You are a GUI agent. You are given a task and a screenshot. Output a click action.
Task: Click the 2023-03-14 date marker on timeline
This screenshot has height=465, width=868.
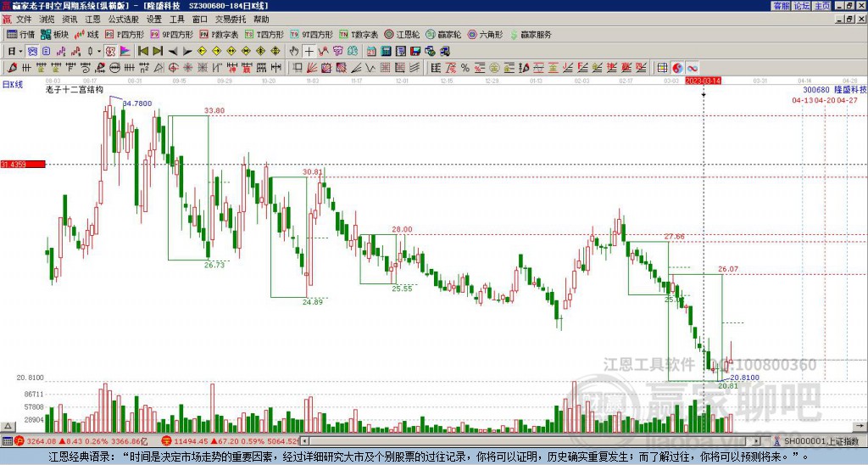tap(703, 81)
